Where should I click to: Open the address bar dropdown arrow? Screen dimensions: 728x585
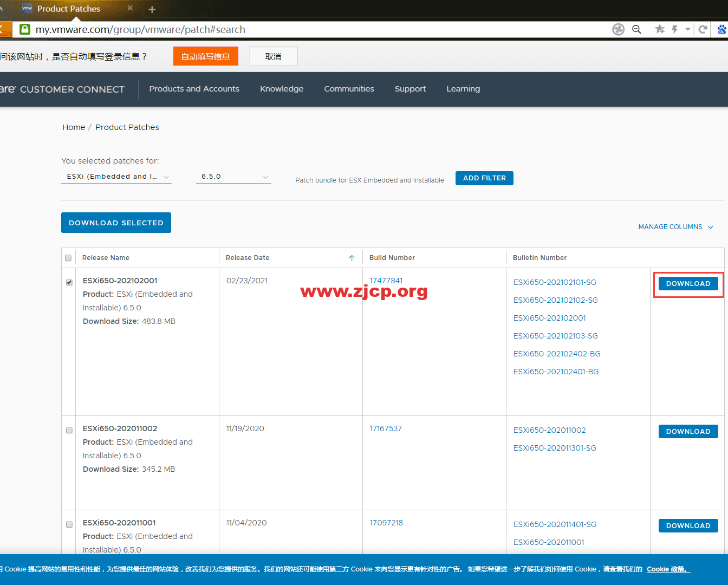[x=688, y=29]
